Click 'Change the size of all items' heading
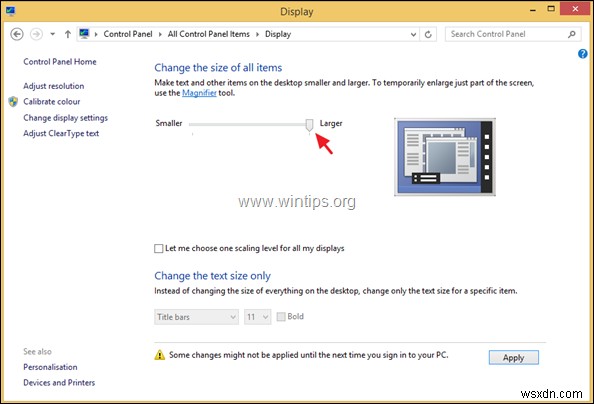The width and height of the screenshot is (594, 404). click(x=218, y=68)
